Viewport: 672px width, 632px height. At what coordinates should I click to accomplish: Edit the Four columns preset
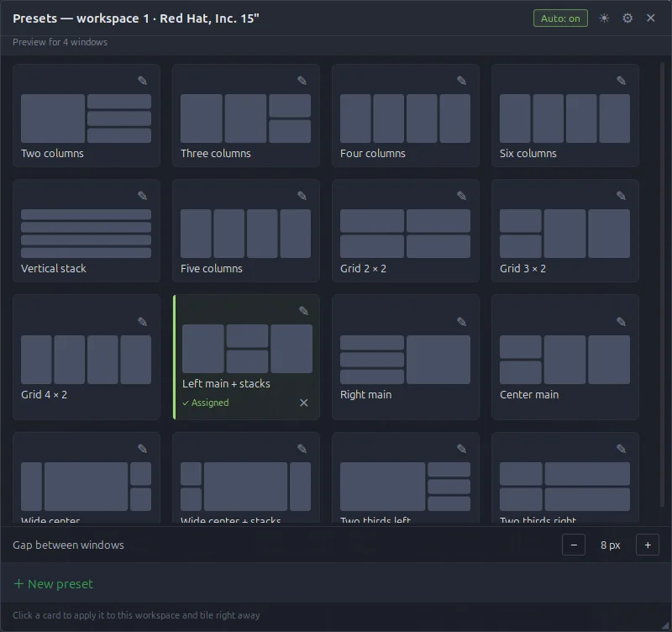coord(461,81)
